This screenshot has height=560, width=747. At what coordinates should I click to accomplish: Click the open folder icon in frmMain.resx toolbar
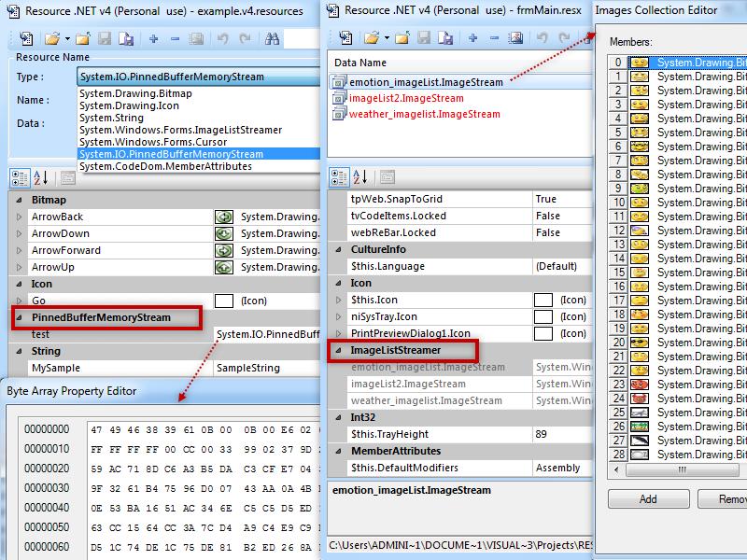point(371,38)
